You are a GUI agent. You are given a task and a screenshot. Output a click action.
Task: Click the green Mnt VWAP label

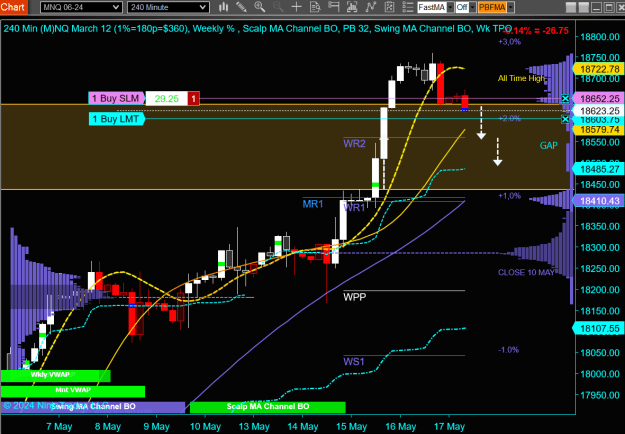click(x=73, y=391)
